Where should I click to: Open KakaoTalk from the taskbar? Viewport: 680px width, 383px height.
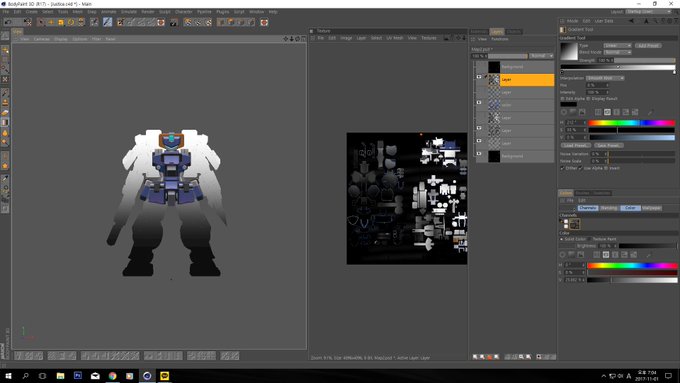(x=164, y=376)
